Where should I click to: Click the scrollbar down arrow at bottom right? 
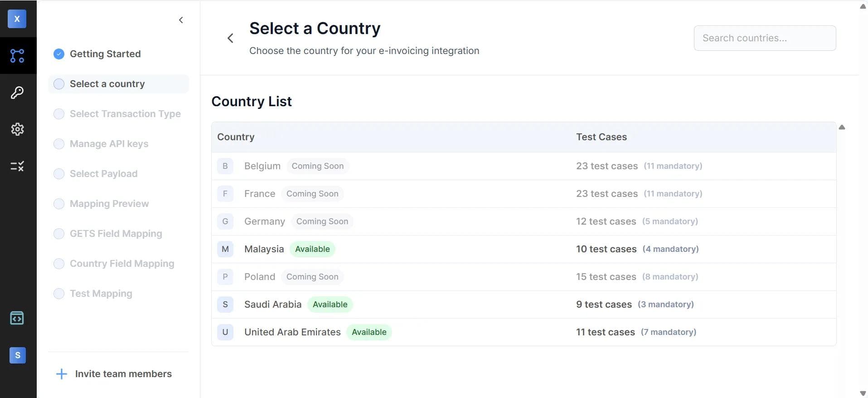[863, 393]
